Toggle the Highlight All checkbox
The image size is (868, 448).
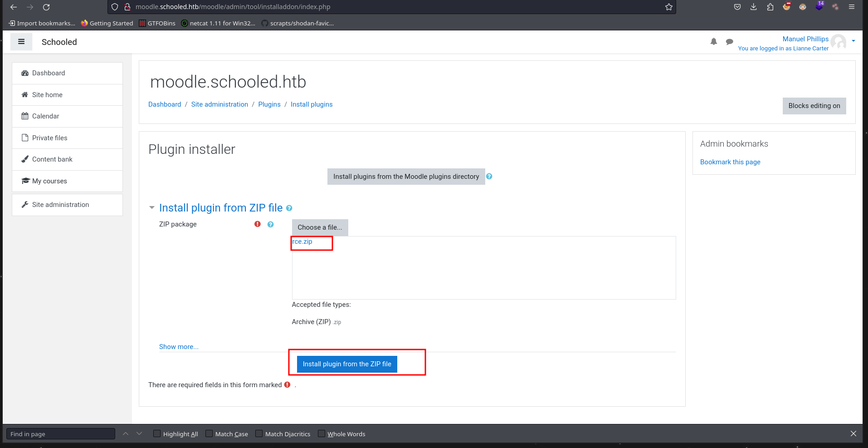[x=157, y=433]
